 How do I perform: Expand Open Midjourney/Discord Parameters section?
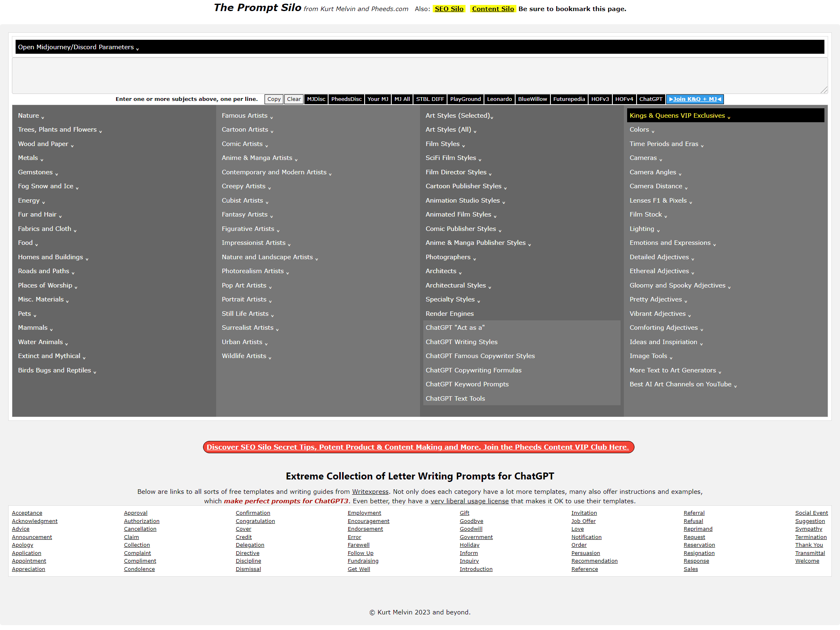pos(420,47)
